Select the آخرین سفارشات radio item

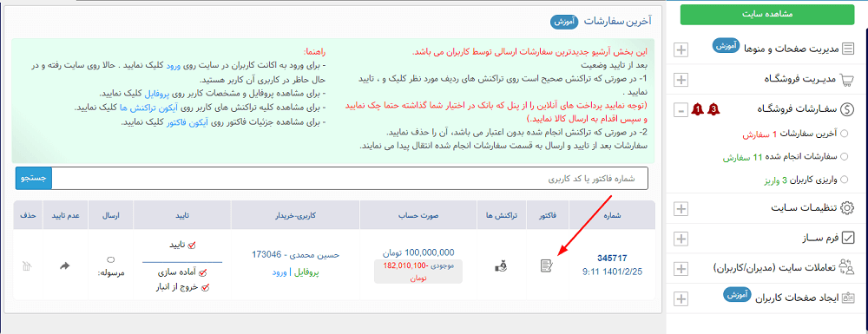(x=845, y=134)
